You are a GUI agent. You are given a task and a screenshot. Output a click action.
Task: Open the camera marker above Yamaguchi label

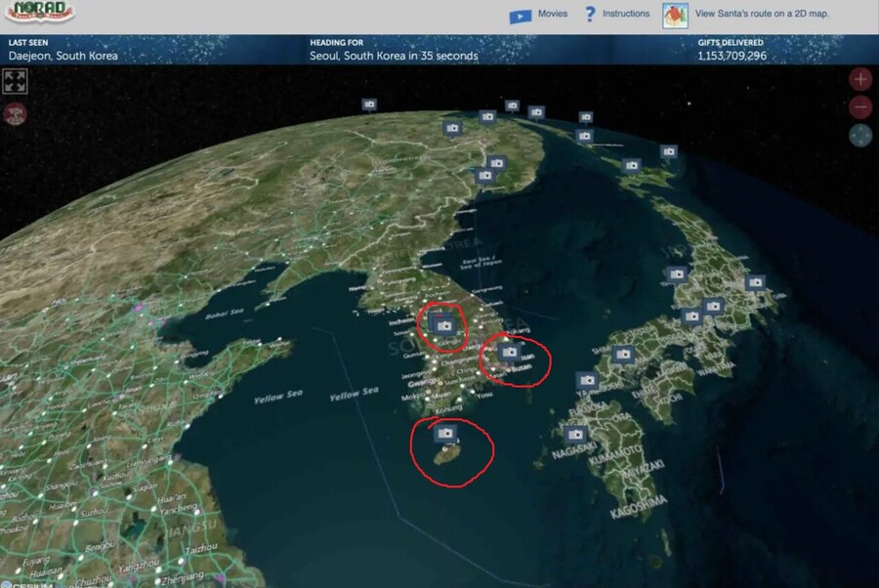[587, 380]
